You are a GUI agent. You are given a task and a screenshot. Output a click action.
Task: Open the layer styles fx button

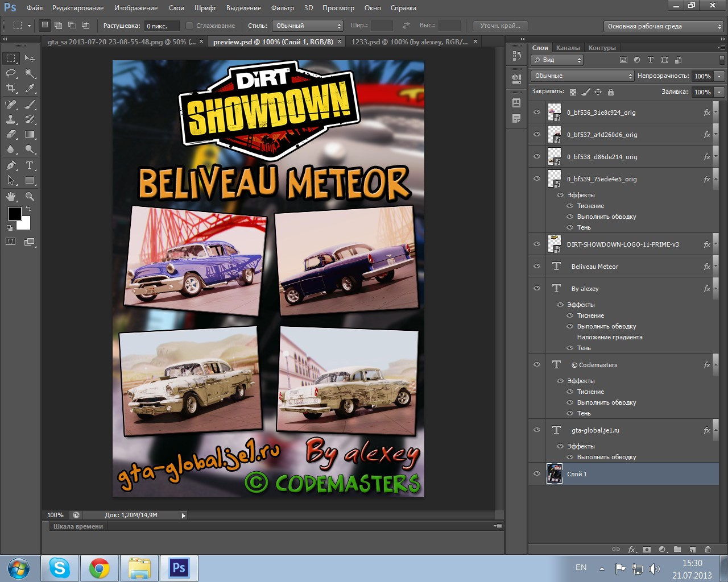click(632, 550)
